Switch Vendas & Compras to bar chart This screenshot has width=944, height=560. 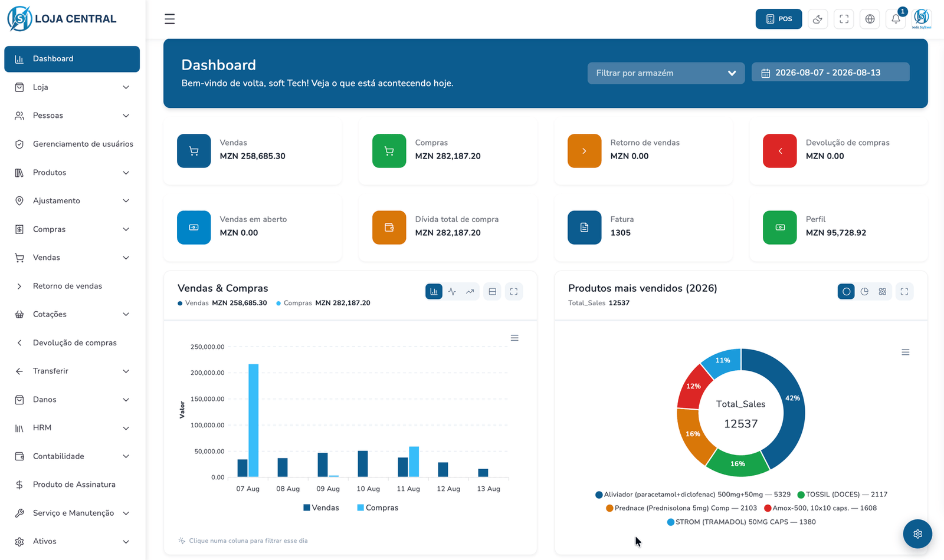tap(434, 291)
